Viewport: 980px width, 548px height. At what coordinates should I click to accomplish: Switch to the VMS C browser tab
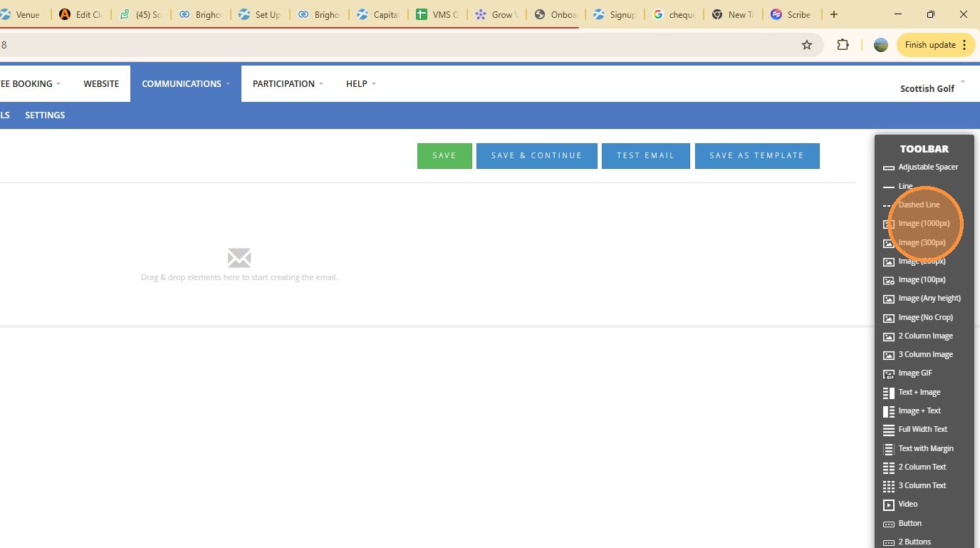(x=437, y=14)
